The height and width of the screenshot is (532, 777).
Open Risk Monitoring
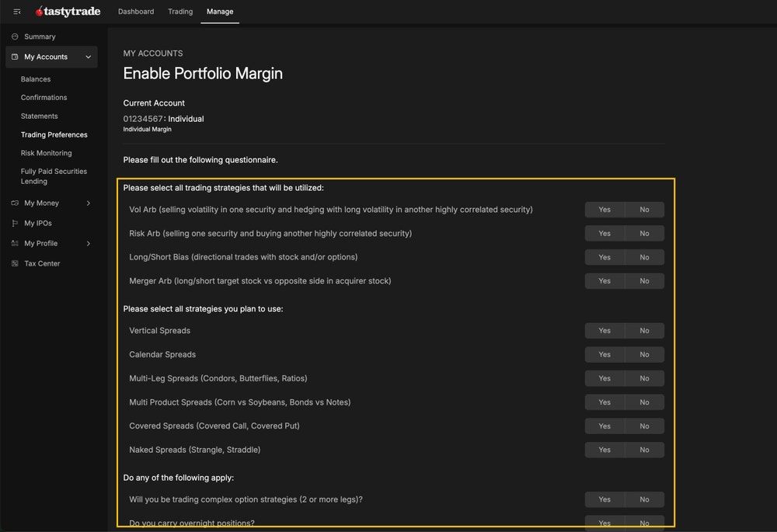coord(46,153)
